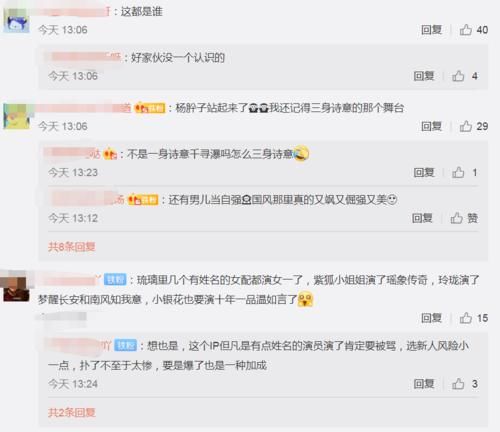The width and height of the screenshot is (500, 432).
Task: Open the dark avatar next to '琉璃里' comment
Action: click(x=16, y=287)
